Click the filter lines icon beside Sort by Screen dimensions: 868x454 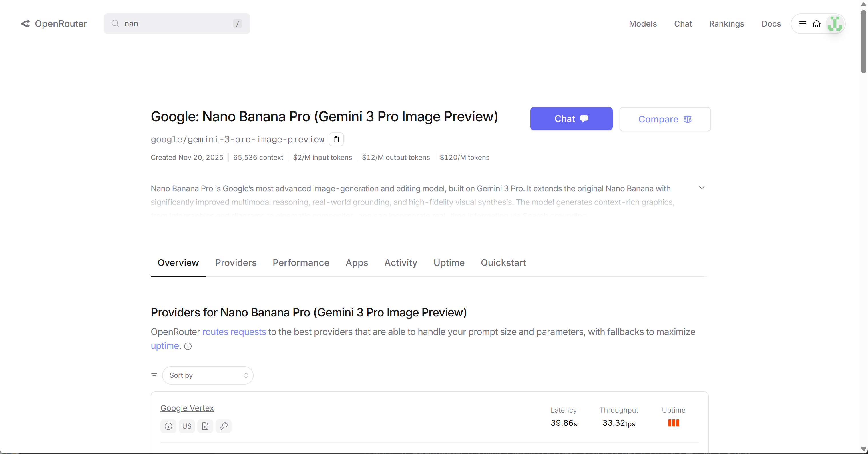tap(154, 375)
